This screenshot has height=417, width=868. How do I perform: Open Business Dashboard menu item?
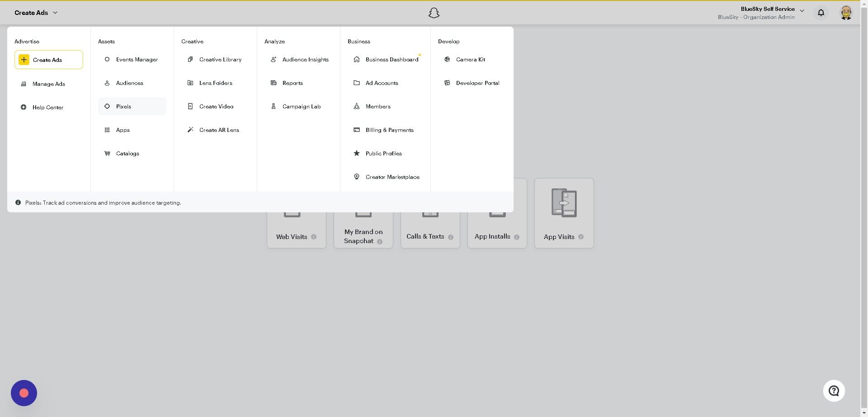[385, 60]
